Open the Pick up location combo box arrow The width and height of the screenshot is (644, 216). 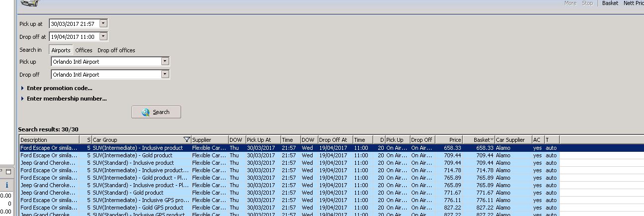(x=165, y=62)
